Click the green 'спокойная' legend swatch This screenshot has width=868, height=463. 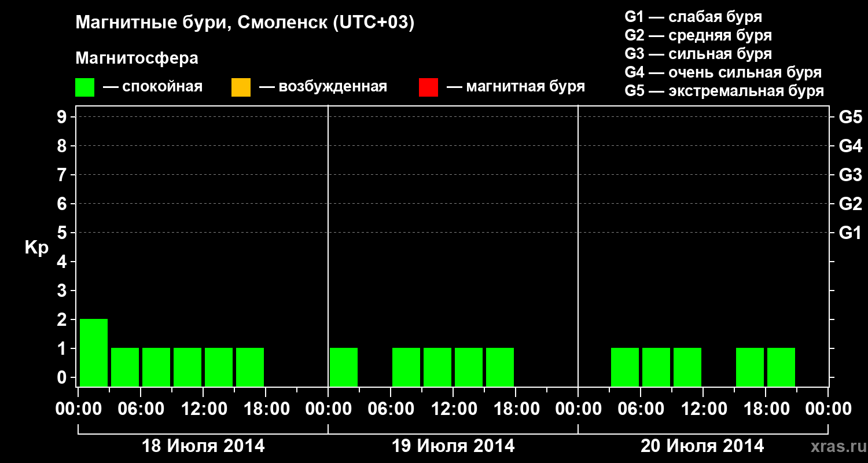click(85, 87)
